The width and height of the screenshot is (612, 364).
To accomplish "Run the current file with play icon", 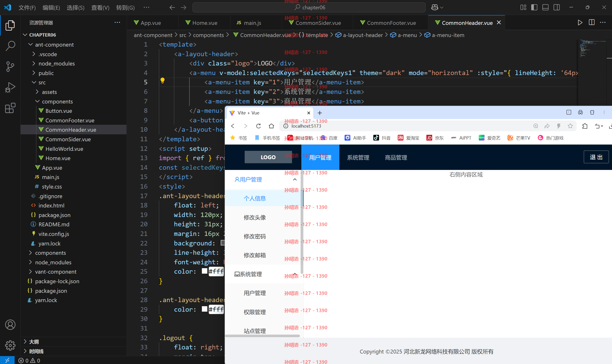I will click(580, 22).
